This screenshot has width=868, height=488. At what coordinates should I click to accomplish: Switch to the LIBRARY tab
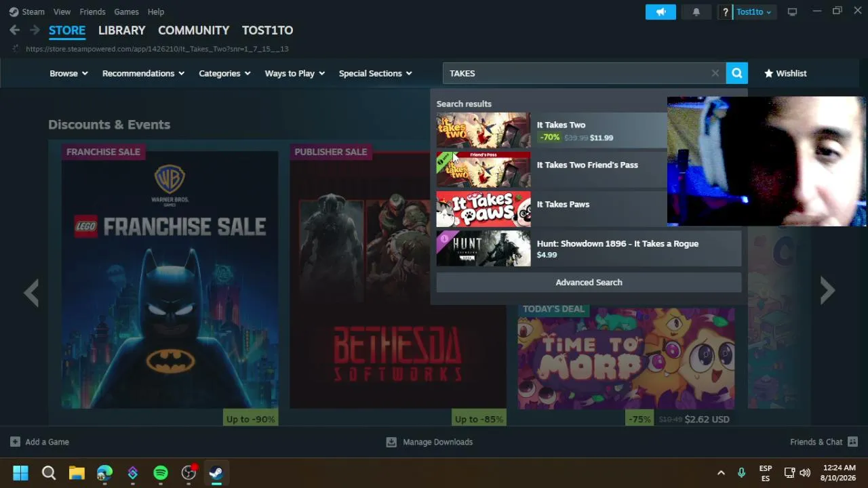122,30
